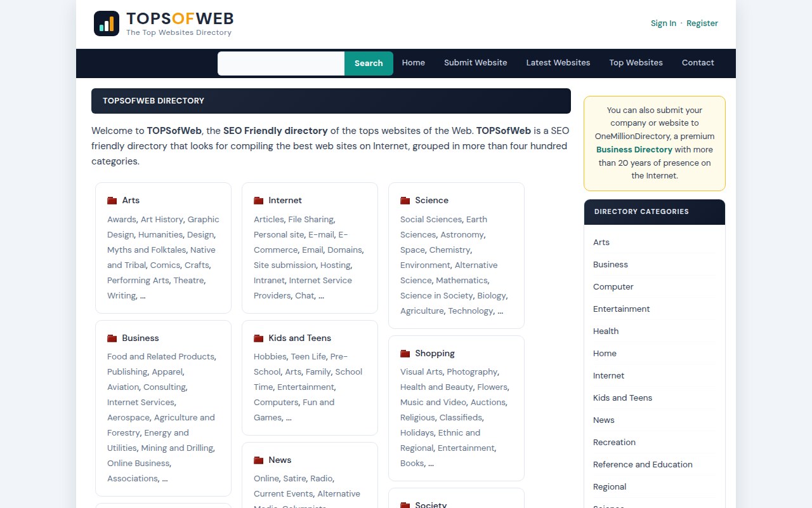Click the folder icon beside News heading
This screenshot has width=812, height=508.
click(259, 460)
